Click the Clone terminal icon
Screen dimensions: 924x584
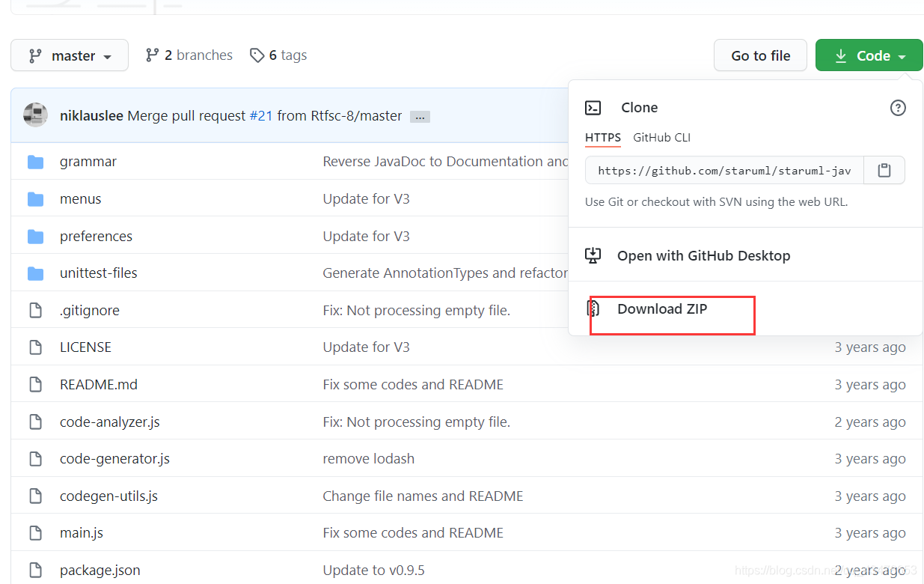pos(593,107)
